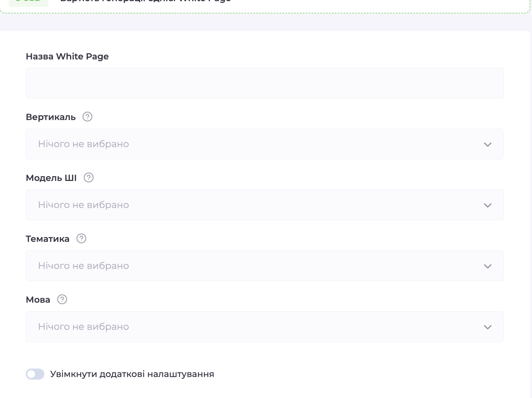Click the 'Увімкнути додаткові налаштування' toggle label

(132, 374)
